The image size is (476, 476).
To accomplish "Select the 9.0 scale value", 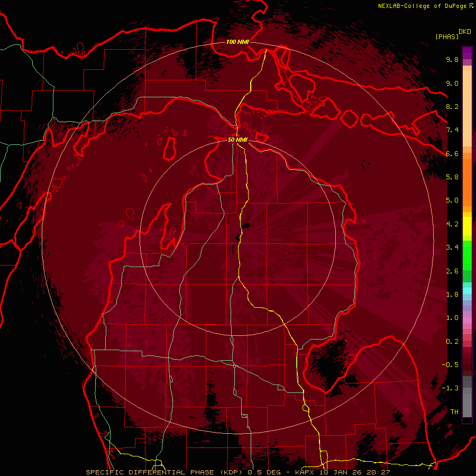I will pyautogui.click(x=452, y=83).
